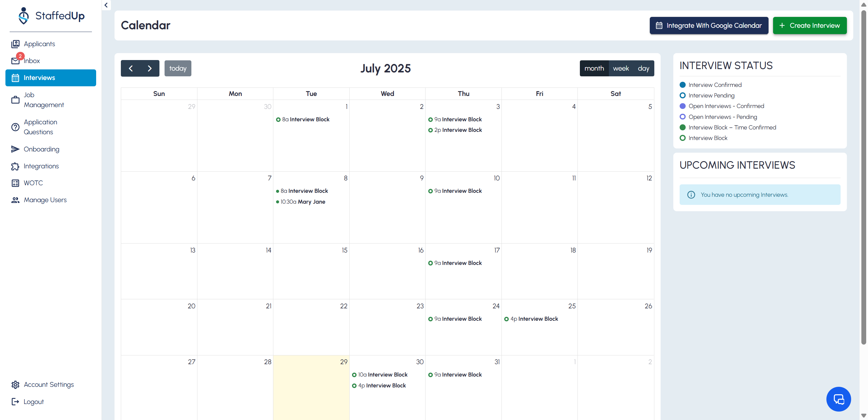The width and height of the screenshot is (868, 420).
Task: Click the Job Management briefcase icon
Action: click(x=15, y=100)
